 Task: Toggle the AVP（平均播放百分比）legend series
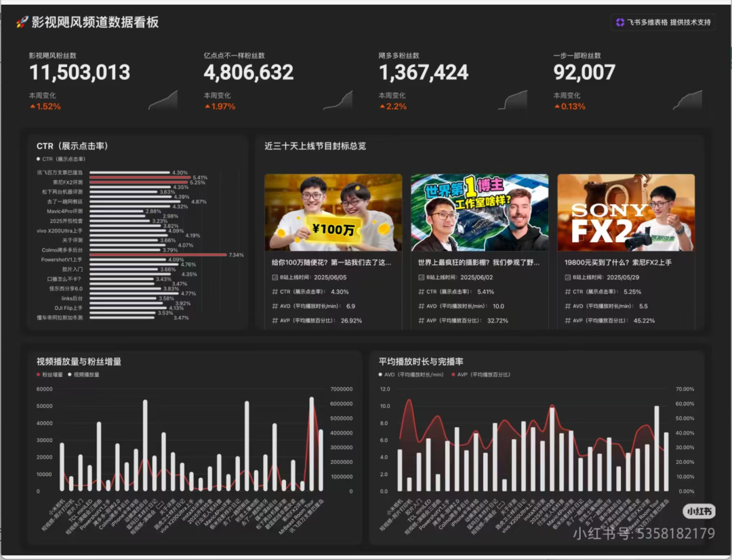pos(481,375)
